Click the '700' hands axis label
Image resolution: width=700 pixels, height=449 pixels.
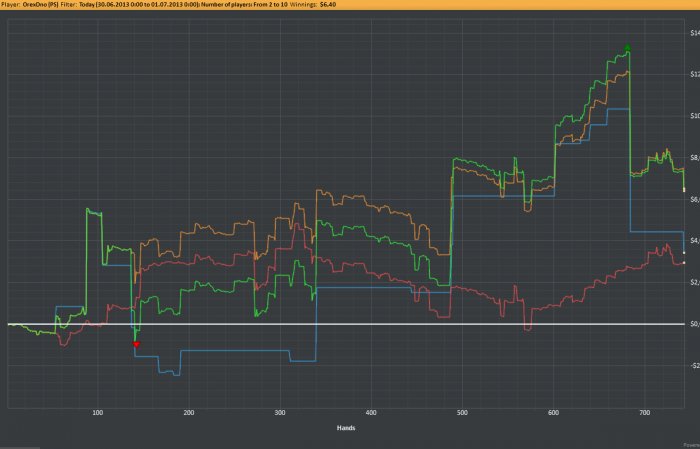click(644, 413)
